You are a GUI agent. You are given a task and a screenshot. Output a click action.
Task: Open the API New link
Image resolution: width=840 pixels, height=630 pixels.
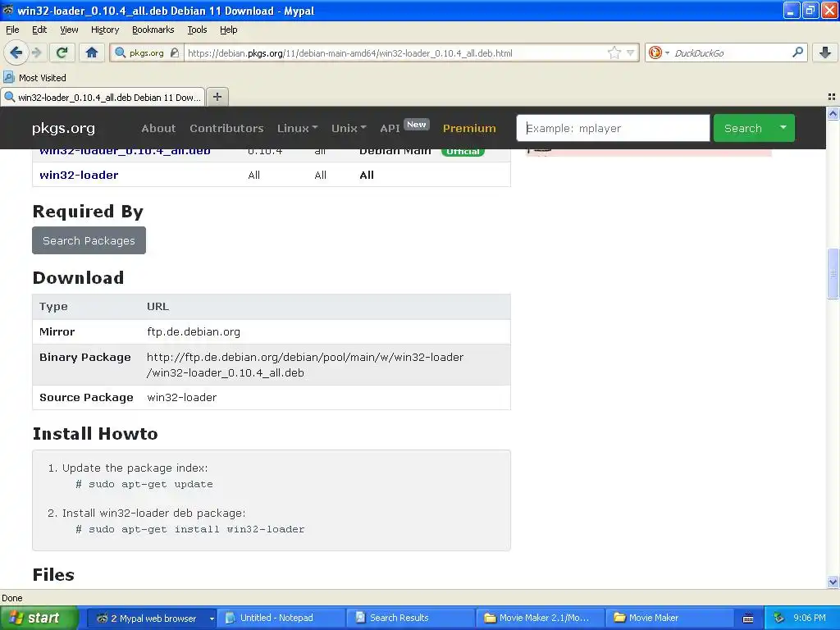click(x=404, y=127)
